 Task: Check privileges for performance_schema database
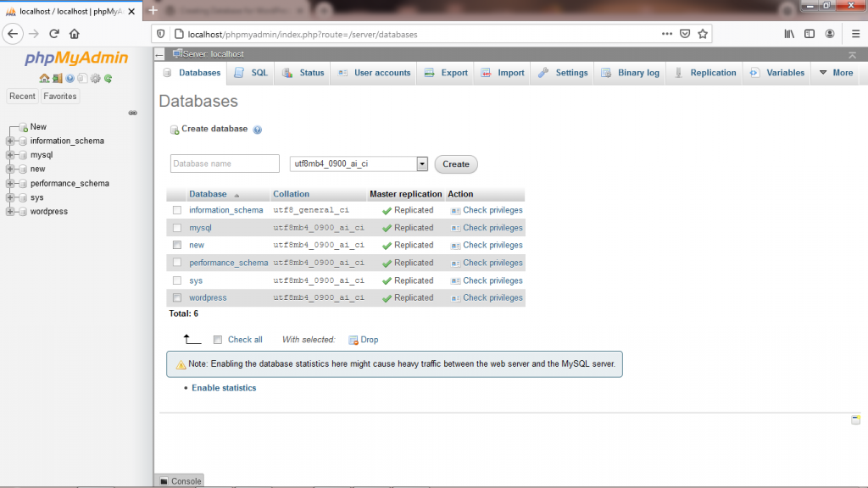point(492,263)
